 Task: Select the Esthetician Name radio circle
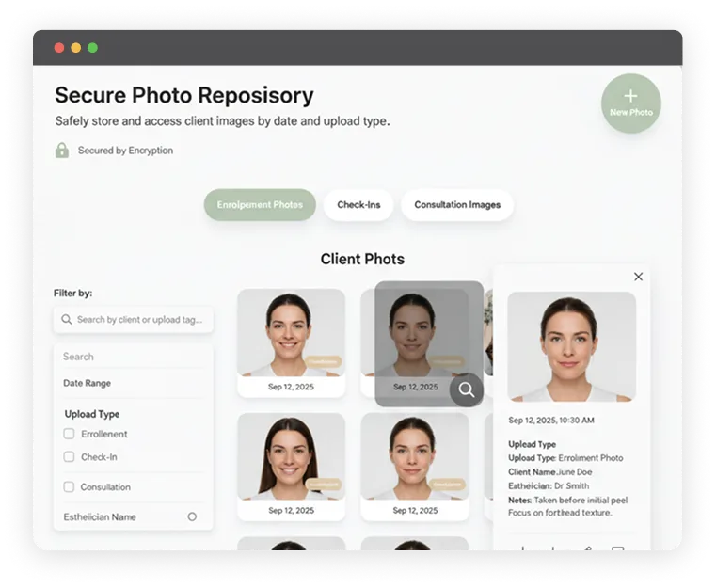click(192, 516)
